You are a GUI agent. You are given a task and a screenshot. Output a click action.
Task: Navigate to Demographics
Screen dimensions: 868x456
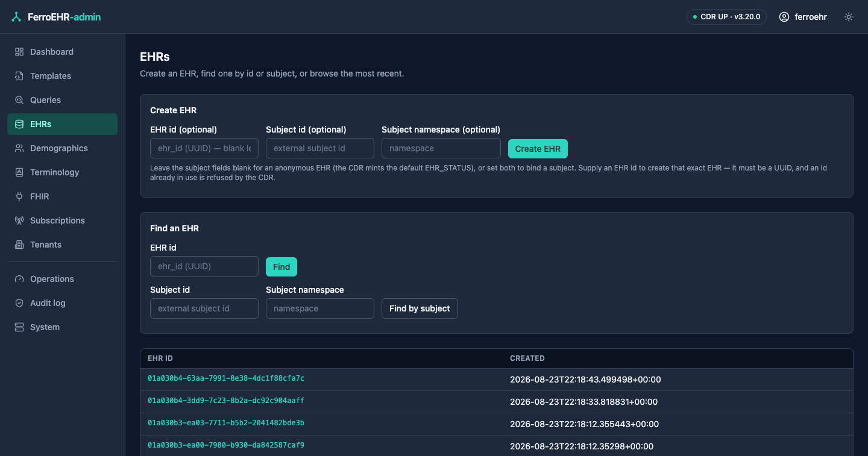[x=62, y=148]
